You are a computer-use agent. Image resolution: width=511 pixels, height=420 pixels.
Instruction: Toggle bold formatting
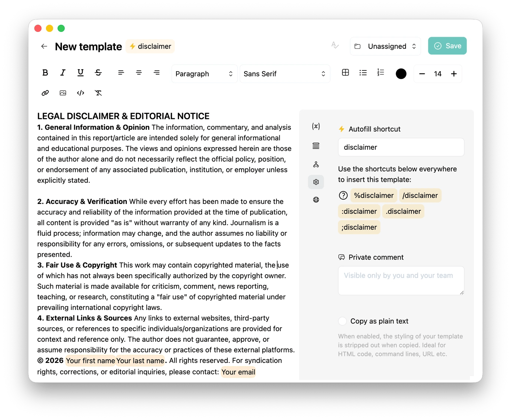pos(45,73)
